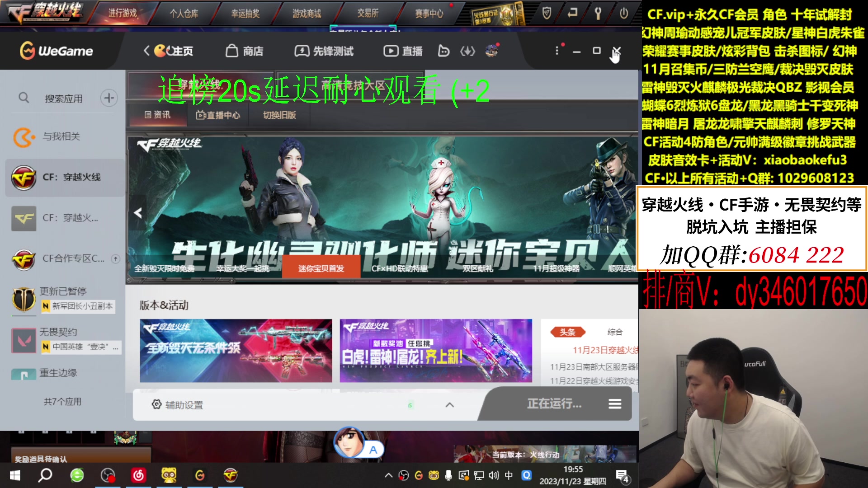
Task: Click shield icon in CF launcher top bar
Action: coord(547,14)
